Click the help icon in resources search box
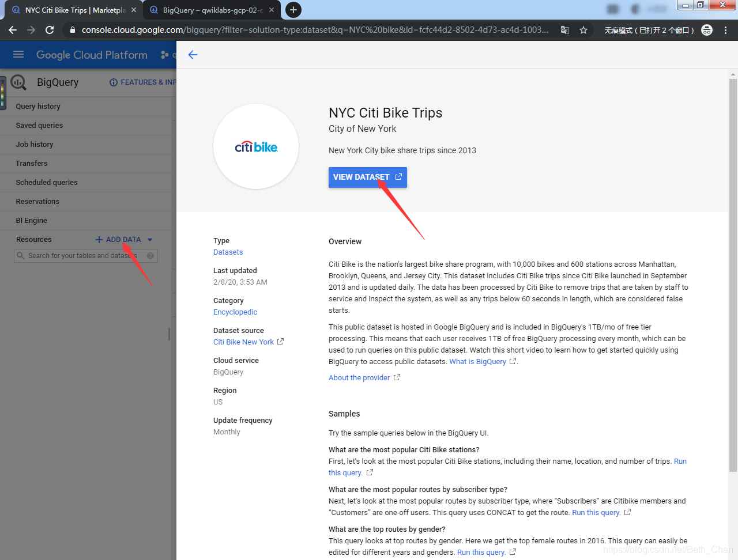This screenshot has height=560, width=738. click(150, 256)
